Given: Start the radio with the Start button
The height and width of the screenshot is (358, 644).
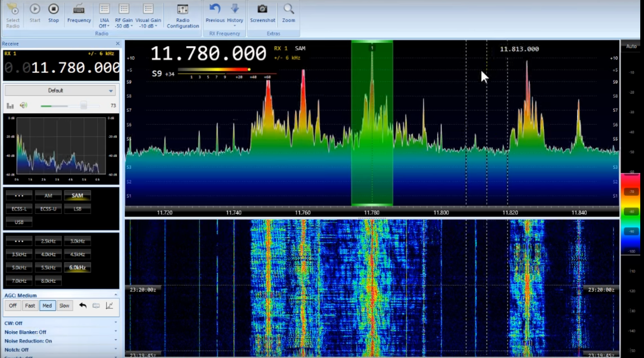Looking at the screenshot, I should click(x=35, y=13).
